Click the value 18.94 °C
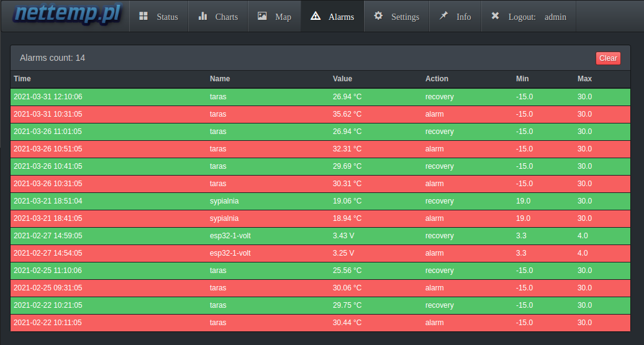 347,218
